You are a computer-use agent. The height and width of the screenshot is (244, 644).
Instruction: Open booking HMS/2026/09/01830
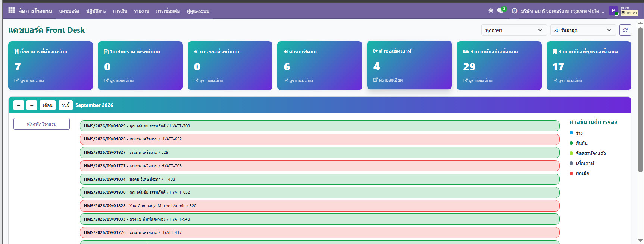coord(319,193)
